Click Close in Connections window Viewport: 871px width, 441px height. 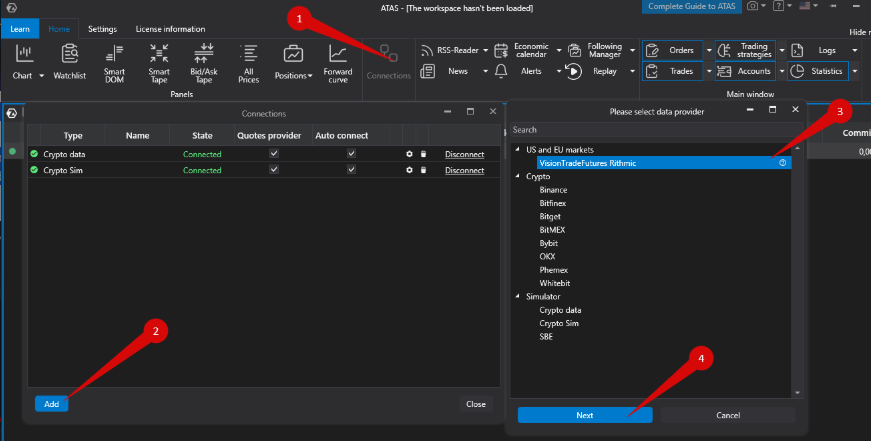[476, 404]
